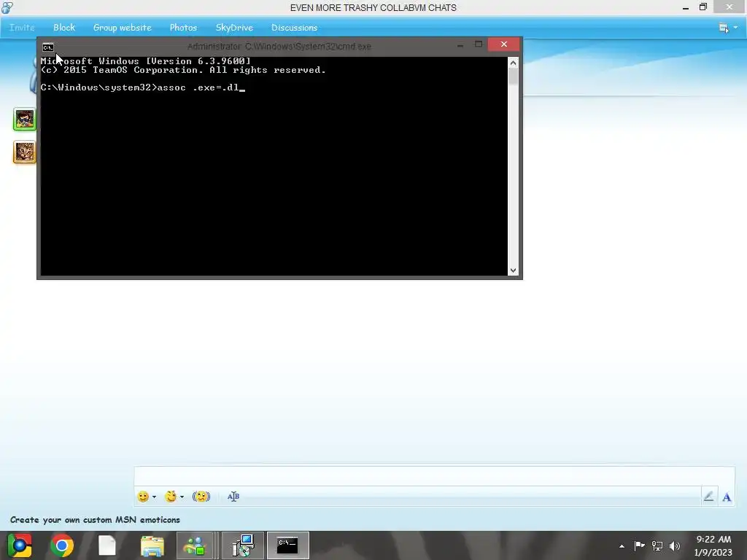Expand the smiley emoticon dropdown arrow
Image resolution: width=747 pixels, height=560 pixels.
pyautogui.click(x=155, y=497)
